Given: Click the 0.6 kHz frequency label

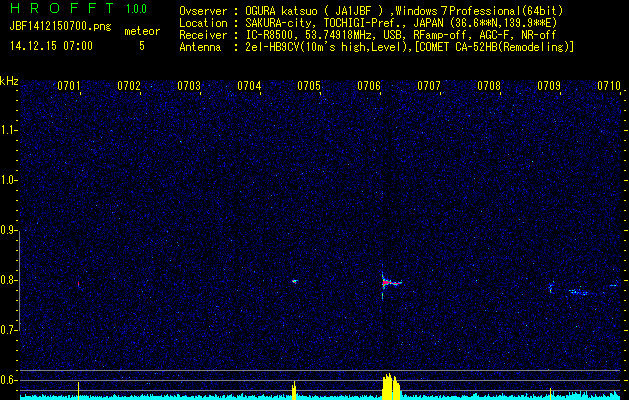Looking at the screenshot, I should (9, 380).
